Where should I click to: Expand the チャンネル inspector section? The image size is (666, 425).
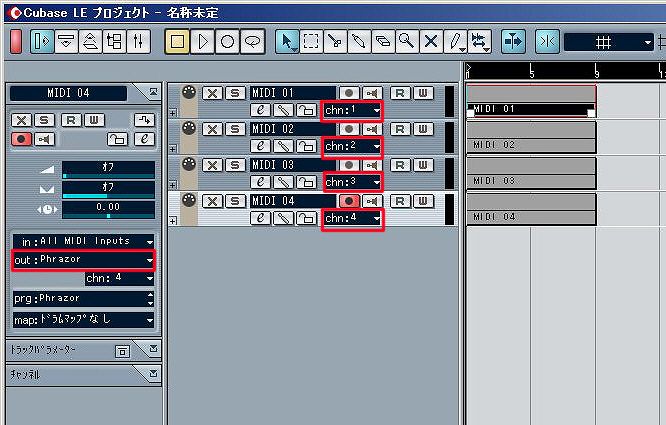point(153,374)
